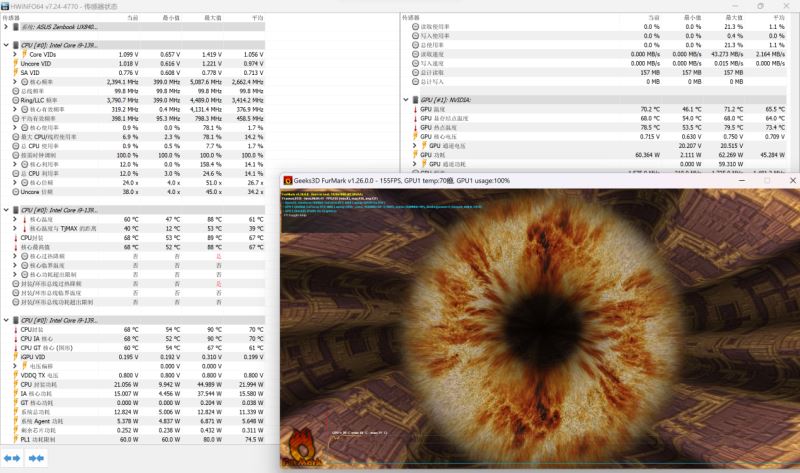Click thermometer icon of GPU row reading 78.5 °C

[415, 128]
